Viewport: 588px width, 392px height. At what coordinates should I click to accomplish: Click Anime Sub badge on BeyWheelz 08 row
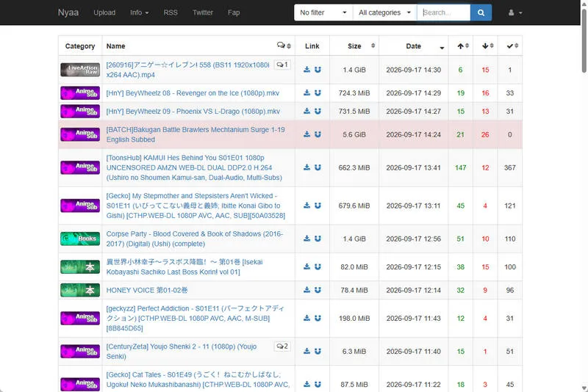coord(80,92)
